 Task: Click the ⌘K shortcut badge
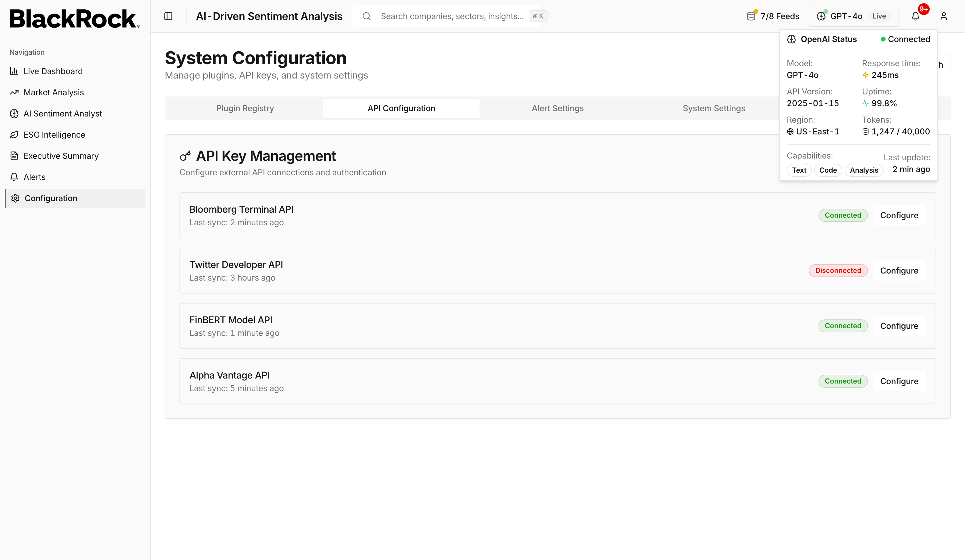538,16
